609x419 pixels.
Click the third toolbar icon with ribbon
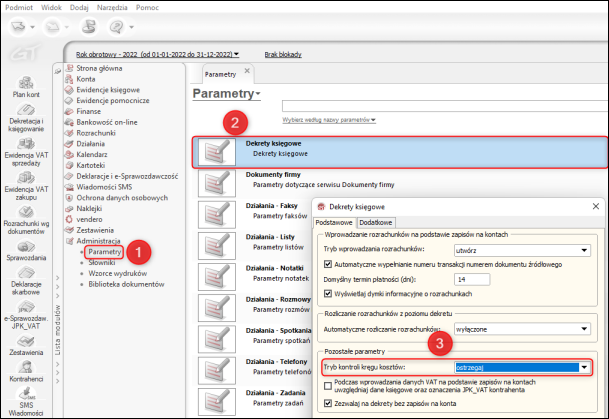[x=89, y=27]
